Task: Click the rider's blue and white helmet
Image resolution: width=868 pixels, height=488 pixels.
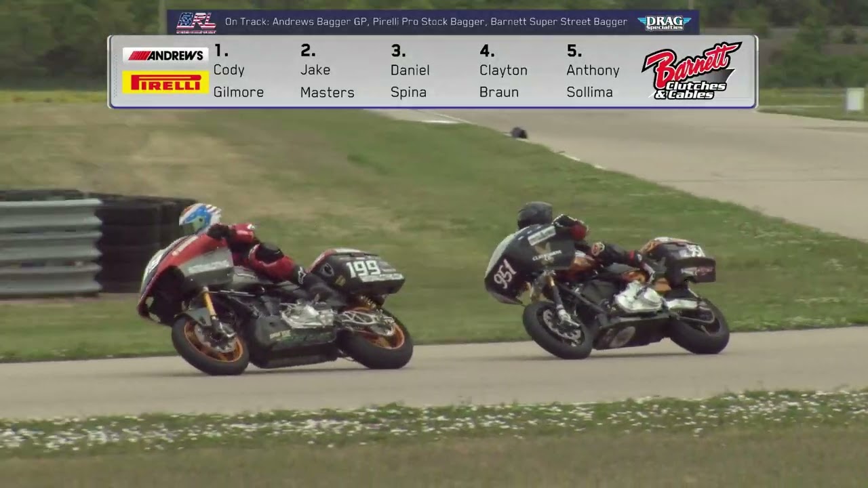Action: (199, 218)
